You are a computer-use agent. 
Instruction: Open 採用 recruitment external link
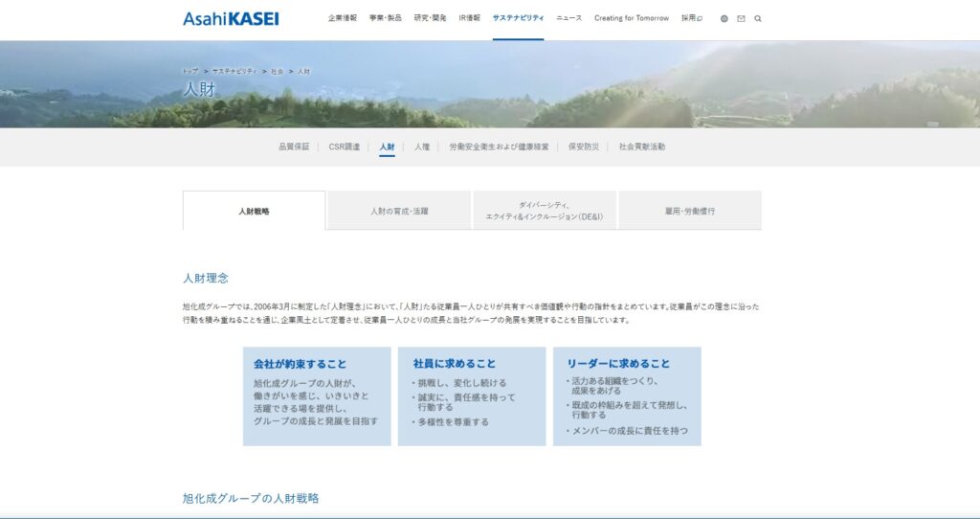tap(691, 18)
